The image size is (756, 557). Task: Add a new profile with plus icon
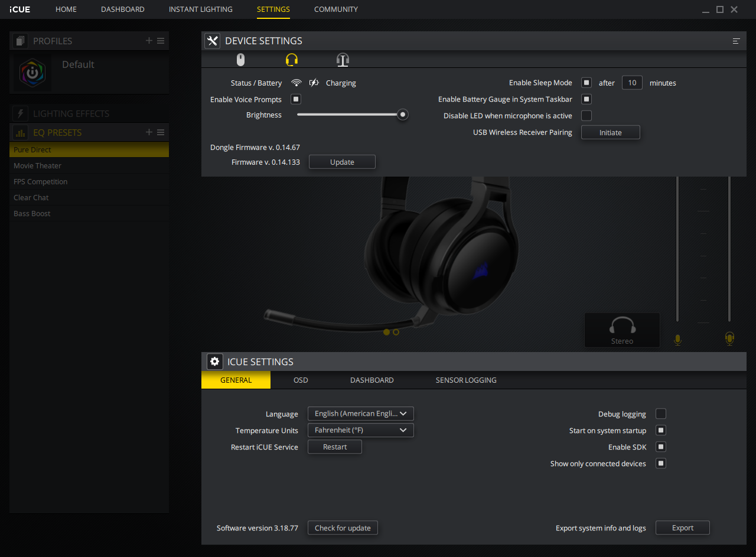coord(149,41)
